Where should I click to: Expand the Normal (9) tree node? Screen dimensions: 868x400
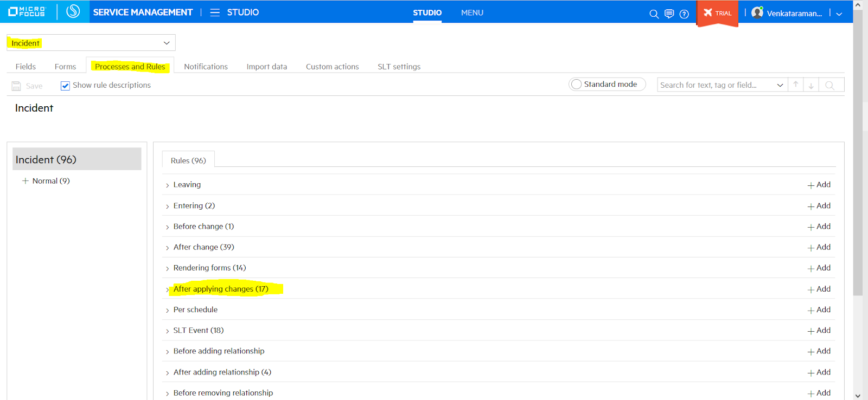point(25,181)
